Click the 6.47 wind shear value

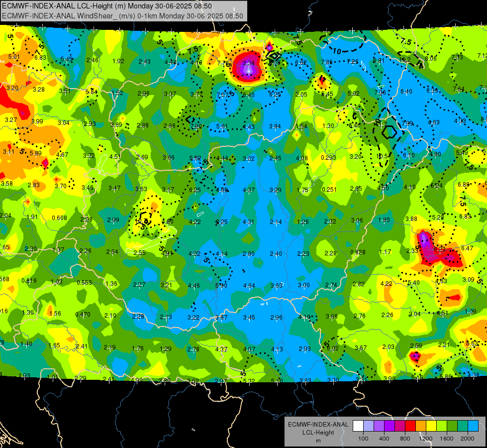(467, 248)
